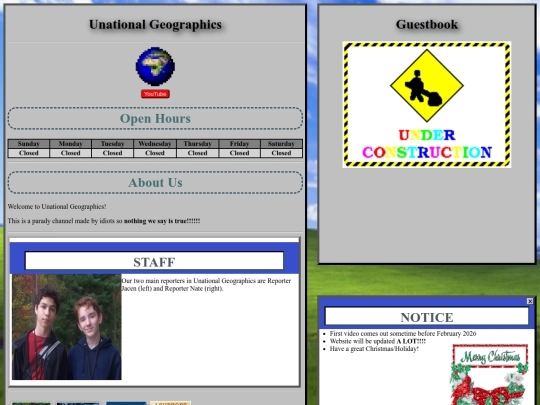Click the 'Our two main reporters' description
540x405 pixels.
click(x=206, y=284)
